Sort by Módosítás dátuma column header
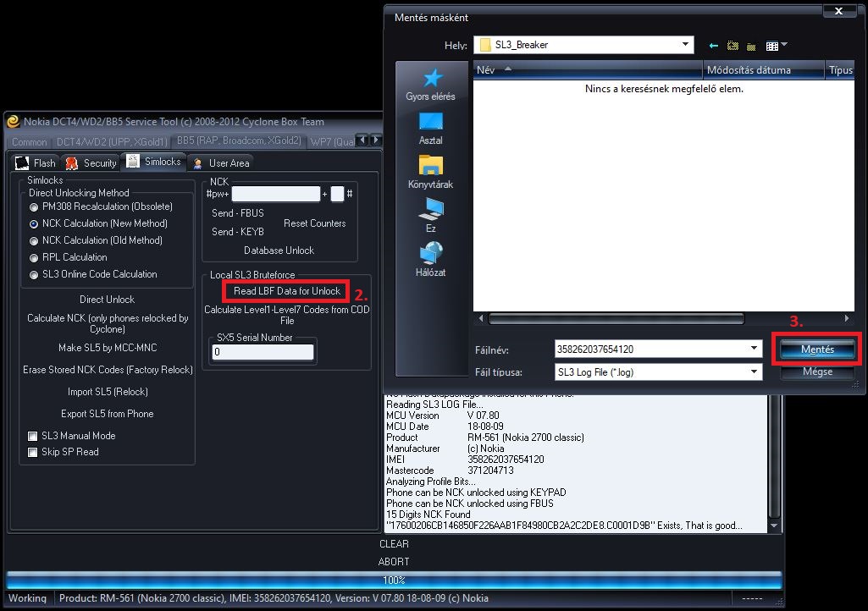Screen dimensions: 868x611 pyautogui.click(x=763, y=69)
